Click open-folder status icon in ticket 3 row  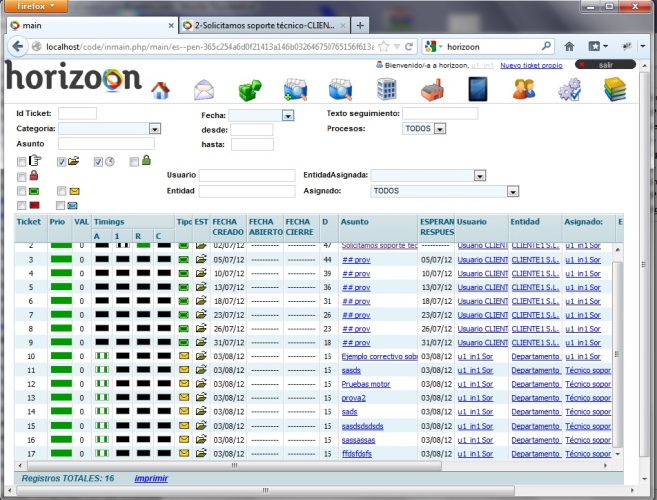click(201, 259)
